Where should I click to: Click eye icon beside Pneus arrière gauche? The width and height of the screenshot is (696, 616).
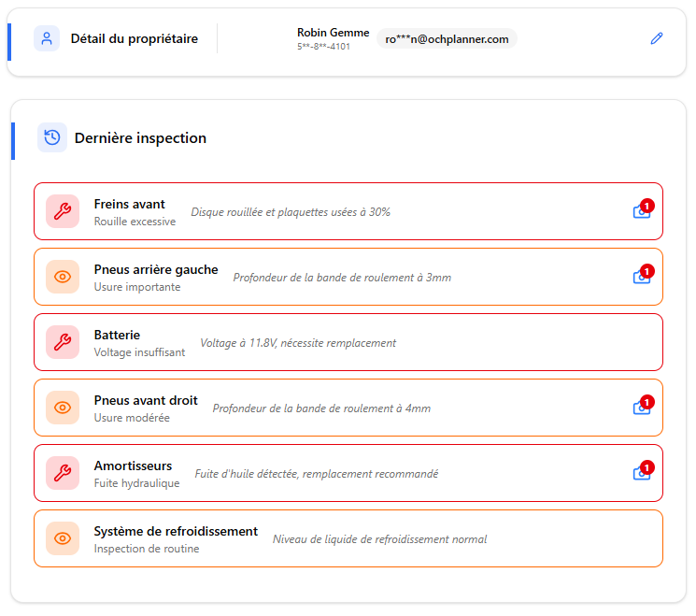63,277
